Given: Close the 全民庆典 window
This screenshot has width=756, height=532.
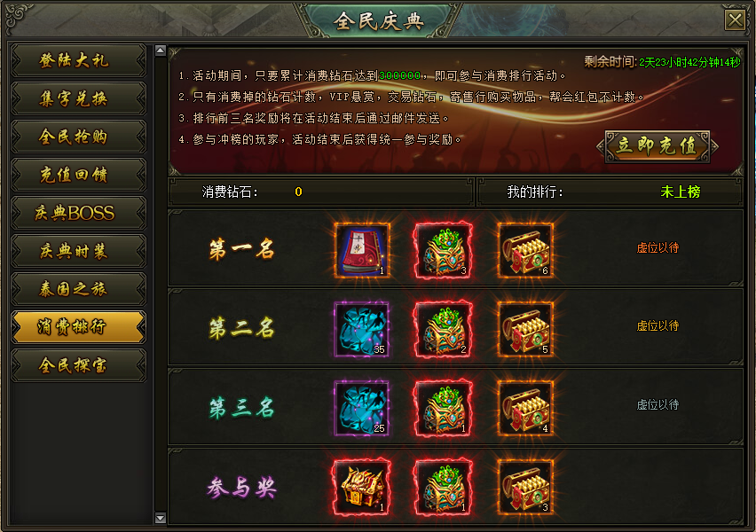Looking at the screenshot, I should point(735,20).
